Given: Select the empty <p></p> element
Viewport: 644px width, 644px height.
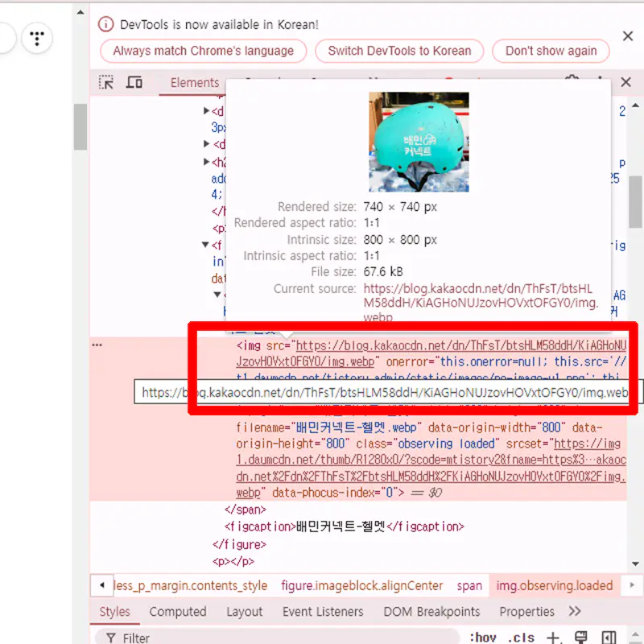Looking at the screenshot, I should coord(233,561).
